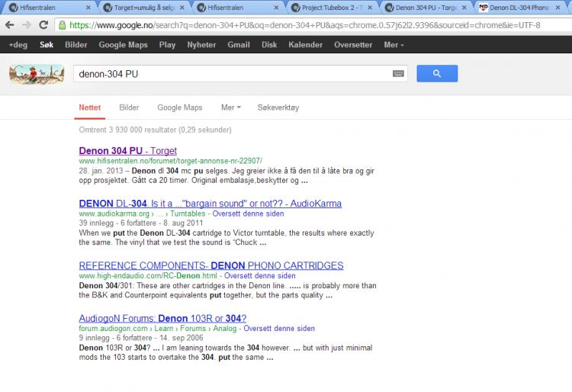572x392 pixels.
Task: Open Play in the Google bar
Action: (167, 45)
